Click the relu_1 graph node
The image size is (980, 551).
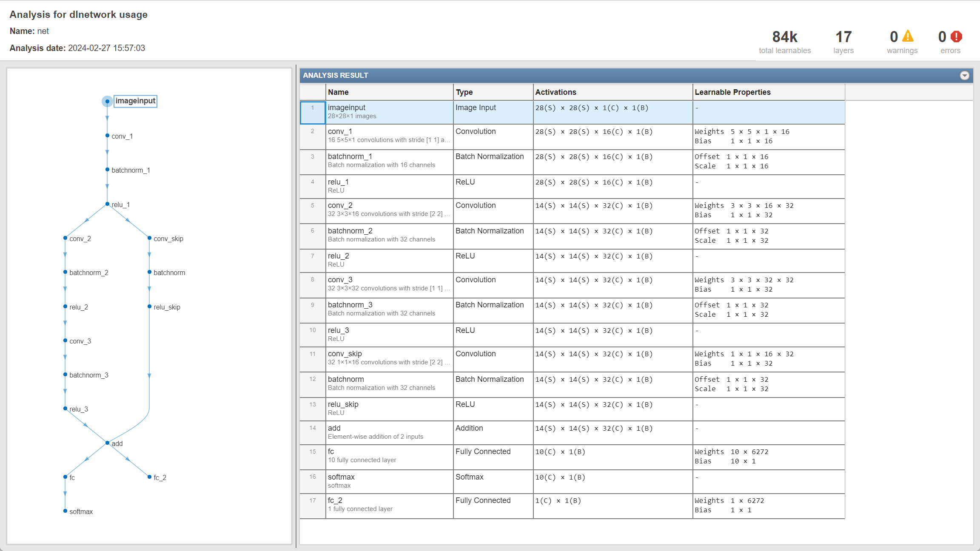[x=108, y=204]
